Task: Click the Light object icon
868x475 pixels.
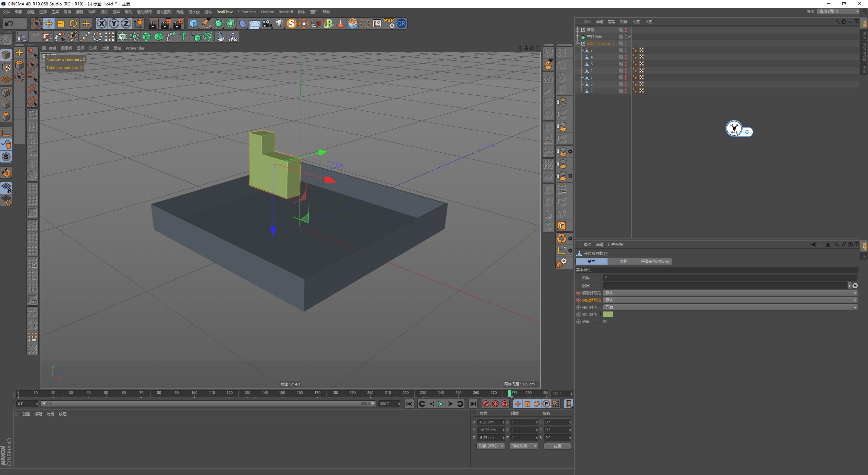Action: tap(279, 23)
